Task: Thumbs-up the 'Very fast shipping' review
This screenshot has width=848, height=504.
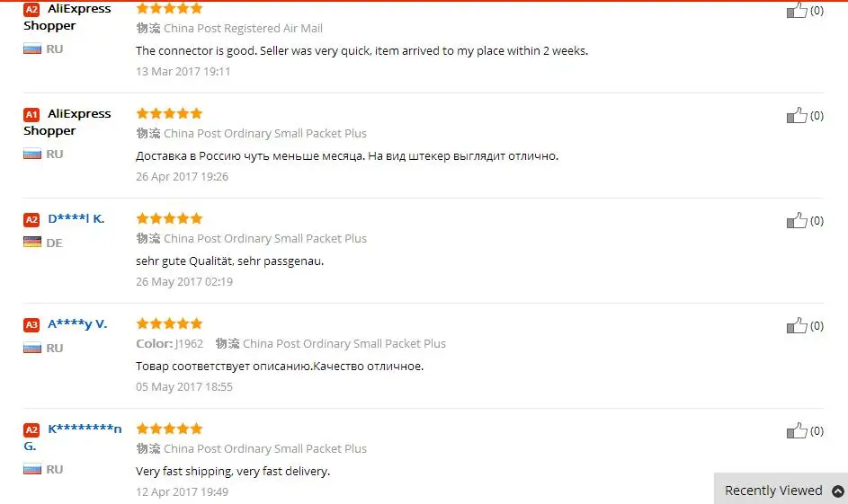Action: point(797,430)
